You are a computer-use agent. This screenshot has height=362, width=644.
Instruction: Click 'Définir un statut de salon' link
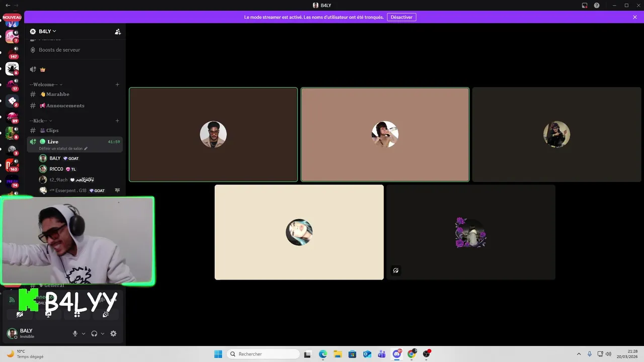point(63,149)
